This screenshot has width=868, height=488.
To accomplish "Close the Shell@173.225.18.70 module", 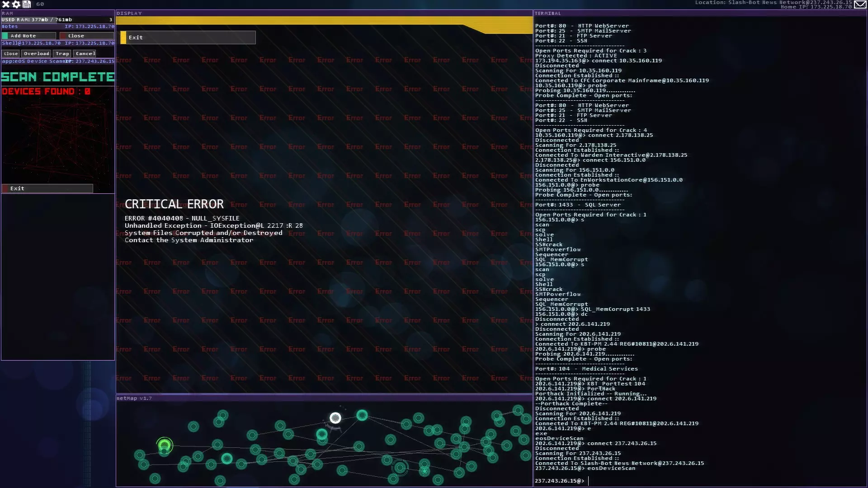I will pyautogui.click(x=11, y=54).
